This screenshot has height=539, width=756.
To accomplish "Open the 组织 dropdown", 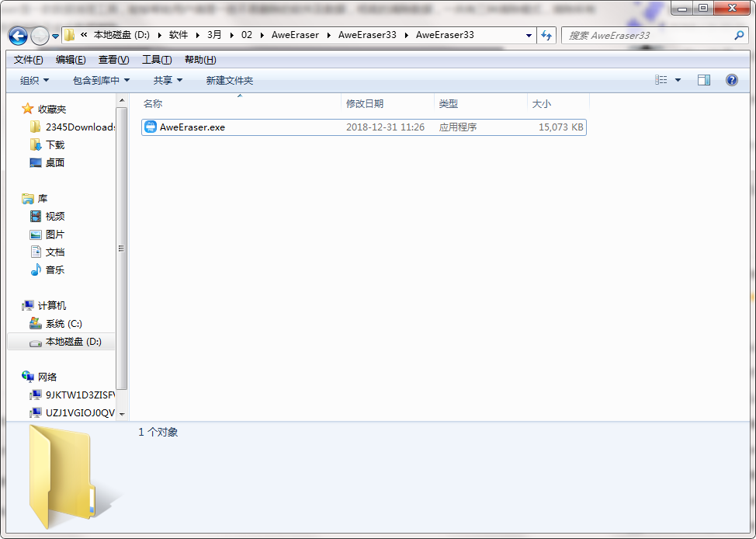I will [34, 81].
